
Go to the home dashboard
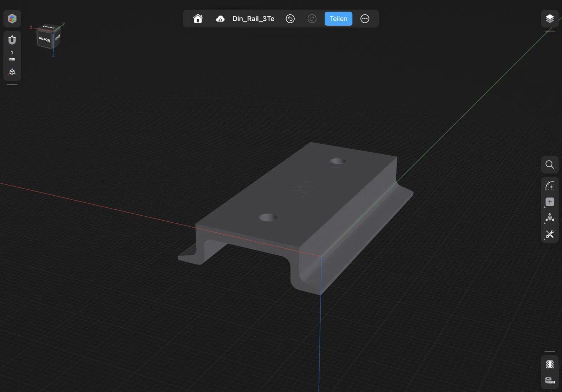[x=198, y=19]
